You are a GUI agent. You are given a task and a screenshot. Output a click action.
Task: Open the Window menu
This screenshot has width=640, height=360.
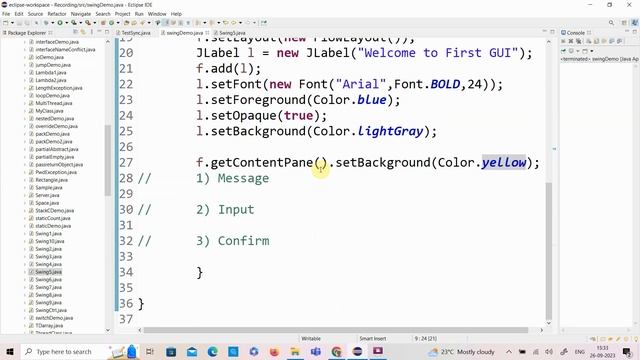point(157,14)
